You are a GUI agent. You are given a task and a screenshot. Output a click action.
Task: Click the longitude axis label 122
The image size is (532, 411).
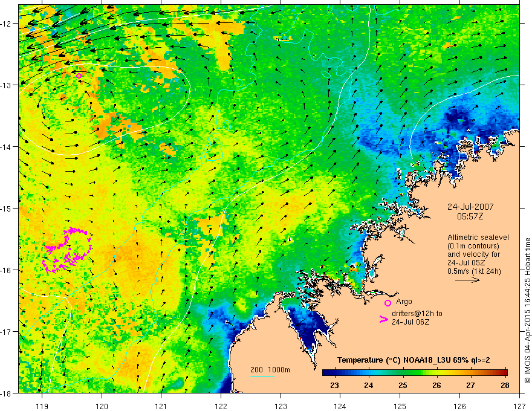point(221,406)
